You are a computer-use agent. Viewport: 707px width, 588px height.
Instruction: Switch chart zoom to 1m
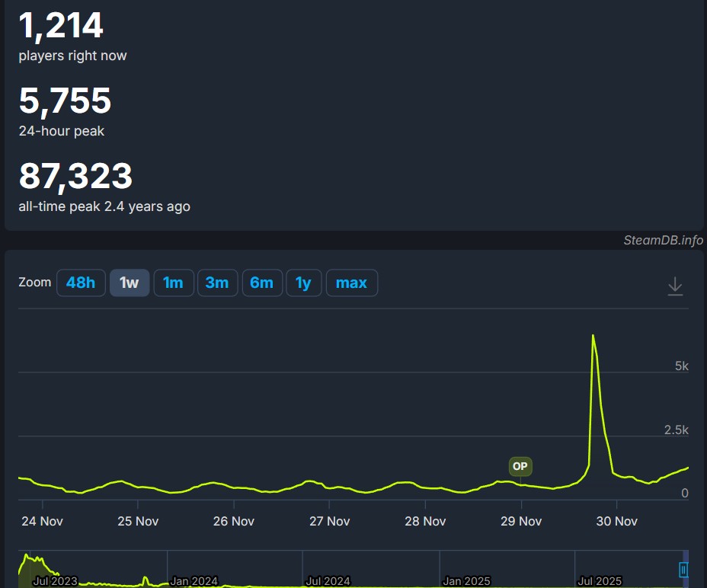(173, 283)
